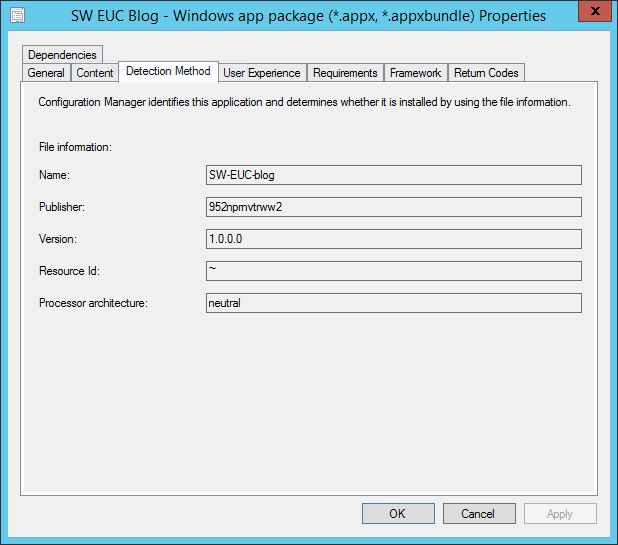Click the Processor architecture label
The height and width of the screenshot is (545, 618).
(x=93, y=303)
